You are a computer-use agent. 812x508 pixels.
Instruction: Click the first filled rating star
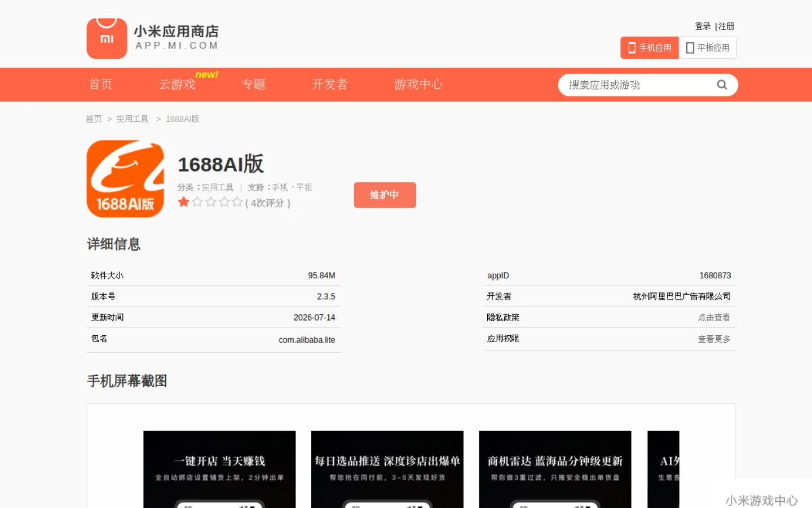pyautogui.click(x=184, y=202)
